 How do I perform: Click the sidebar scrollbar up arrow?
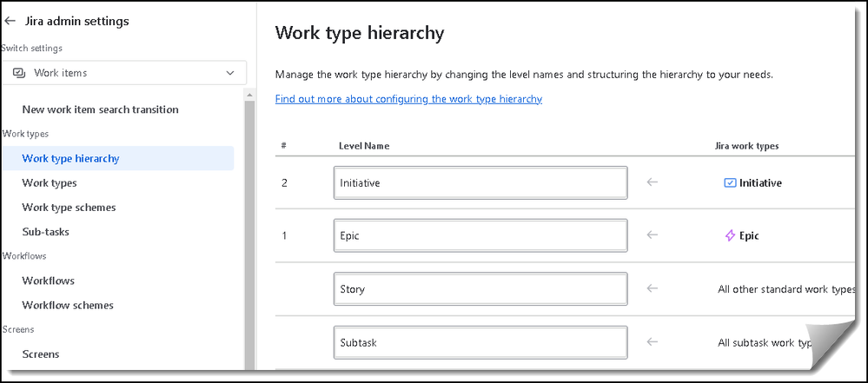tap(249, 96)
